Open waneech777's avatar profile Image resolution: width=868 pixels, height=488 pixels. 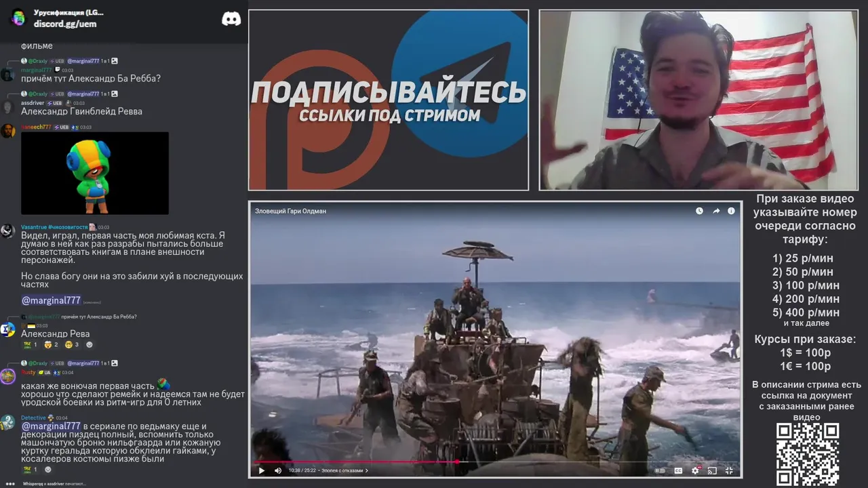point(7,131)
